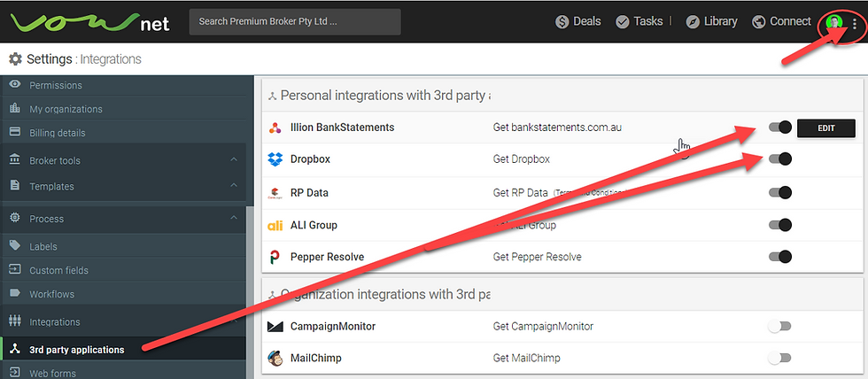Open Labels settings page
This screenshot has height=379, width=868.
(x=123, y=246)
